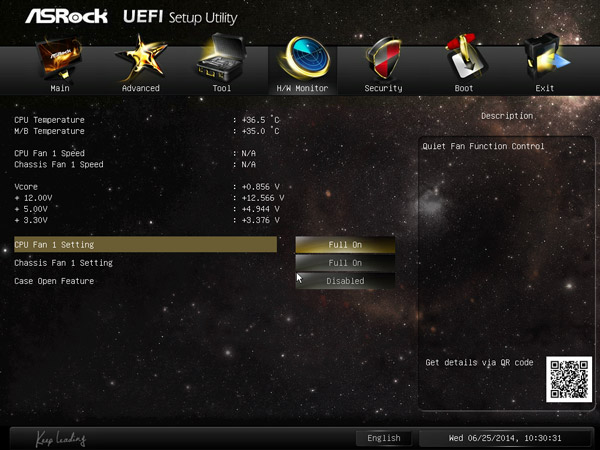The image size is (600, 450).
Task: Click the Chassis Fan 1 Speed label
Action: pos(59,164)
